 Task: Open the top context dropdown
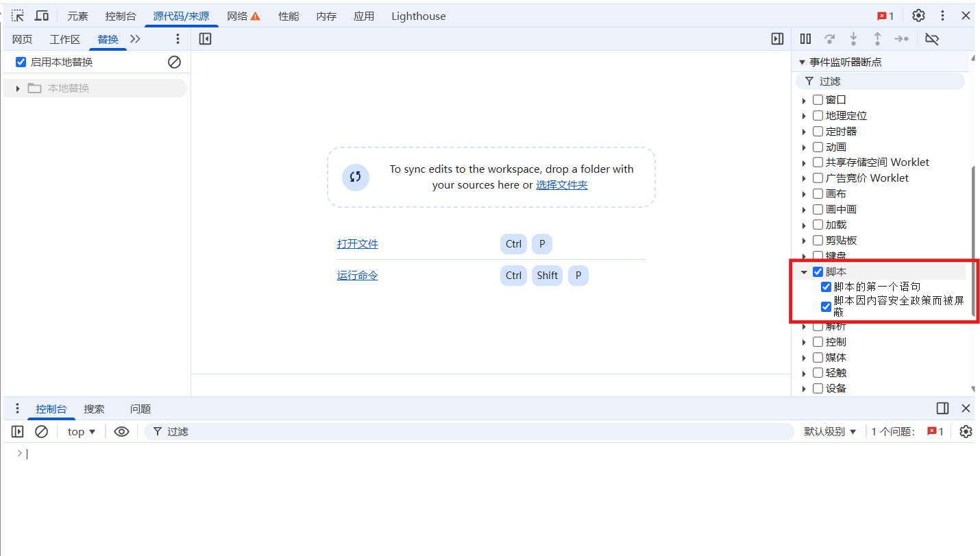click(x=82, y=431)
